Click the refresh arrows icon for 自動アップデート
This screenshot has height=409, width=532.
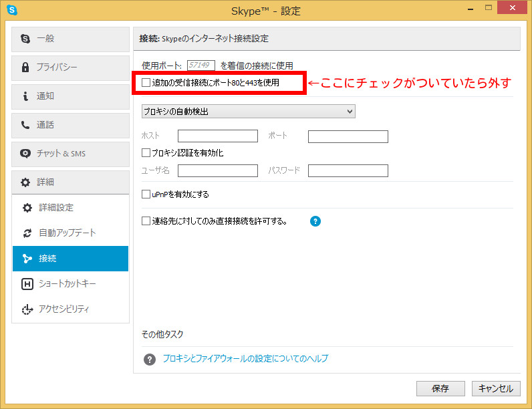click(x=27, y=233)
